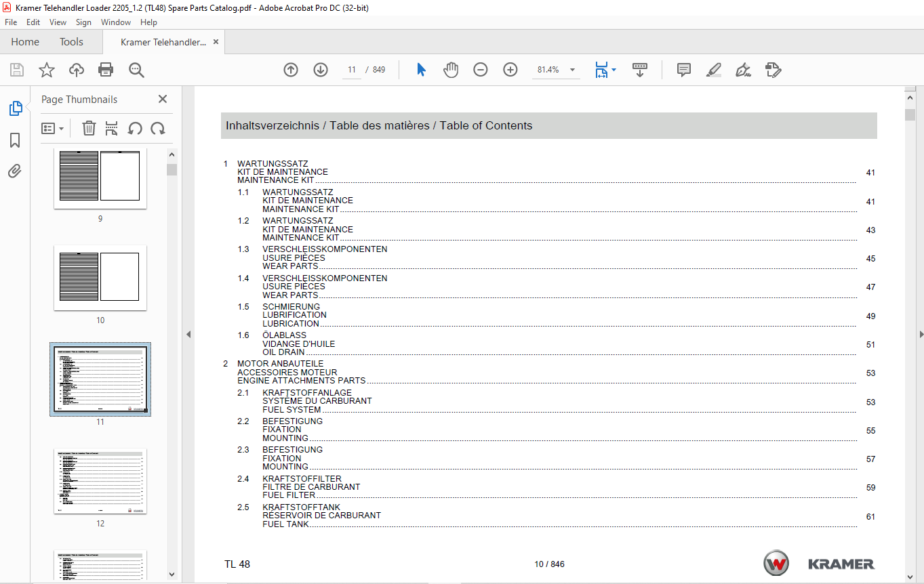
Task: Click the Save file icon
Action: pyautogui.click(x=17, y=70)
